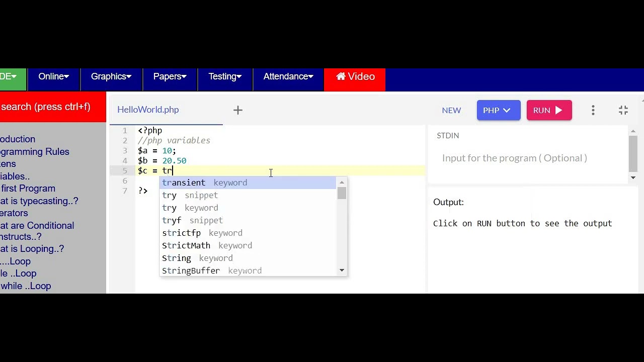Image resolution: width=644 pixels, height=362 pixels.
Task: Open the three-dot options menu
Action: 593,110
